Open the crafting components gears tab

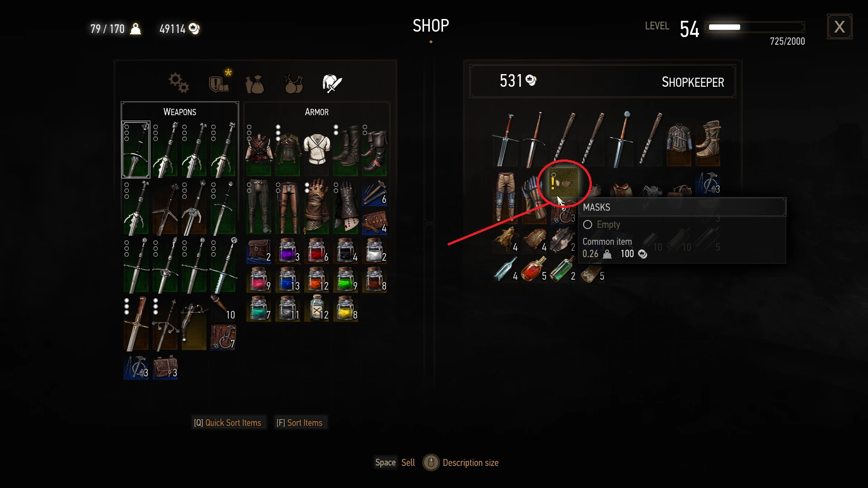(x=179, y=83)
